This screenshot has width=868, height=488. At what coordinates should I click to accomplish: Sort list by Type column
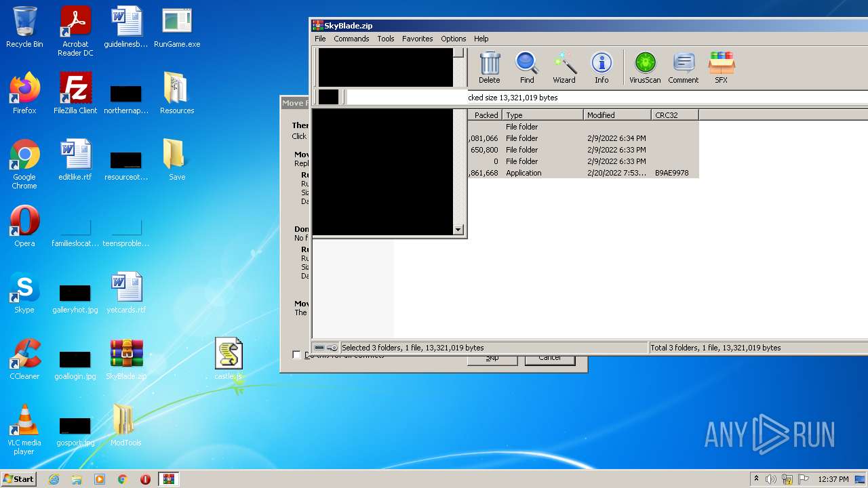[542, 115]
